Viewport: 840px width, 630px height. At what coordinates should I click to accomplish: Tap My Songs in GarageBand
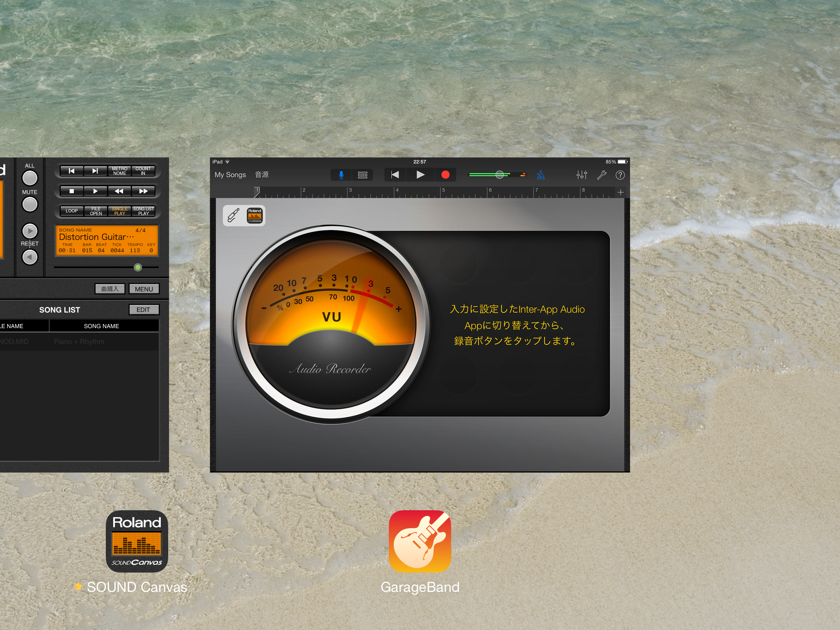[x=230, y=175]
